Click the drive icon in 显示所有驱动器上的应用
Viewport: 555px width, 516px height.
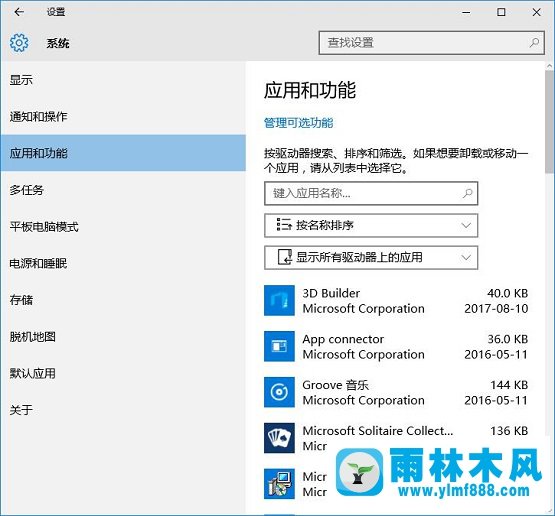(285, 257)
